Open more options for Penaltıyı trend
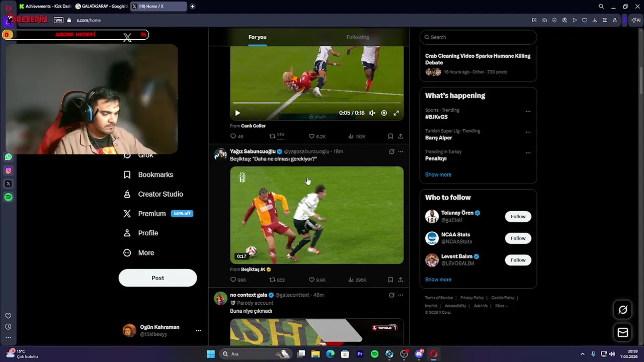 click(x=528, y=153)
